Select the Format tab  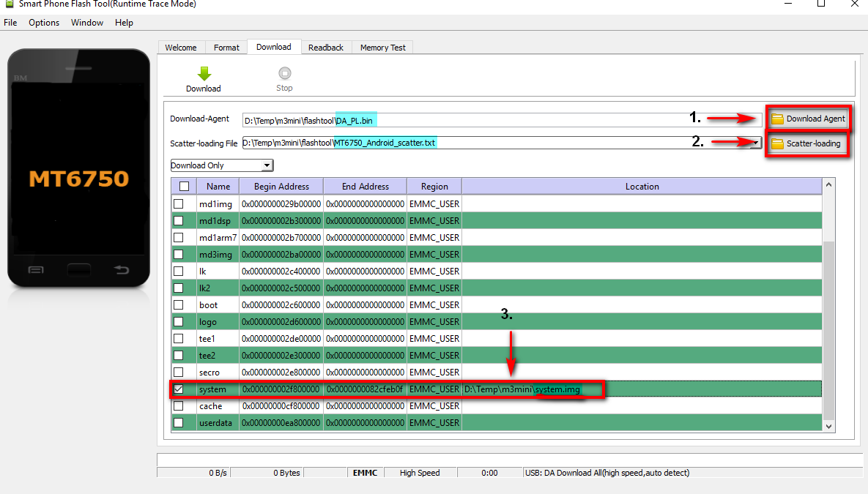pyautogui.click(x=226, y=48)
